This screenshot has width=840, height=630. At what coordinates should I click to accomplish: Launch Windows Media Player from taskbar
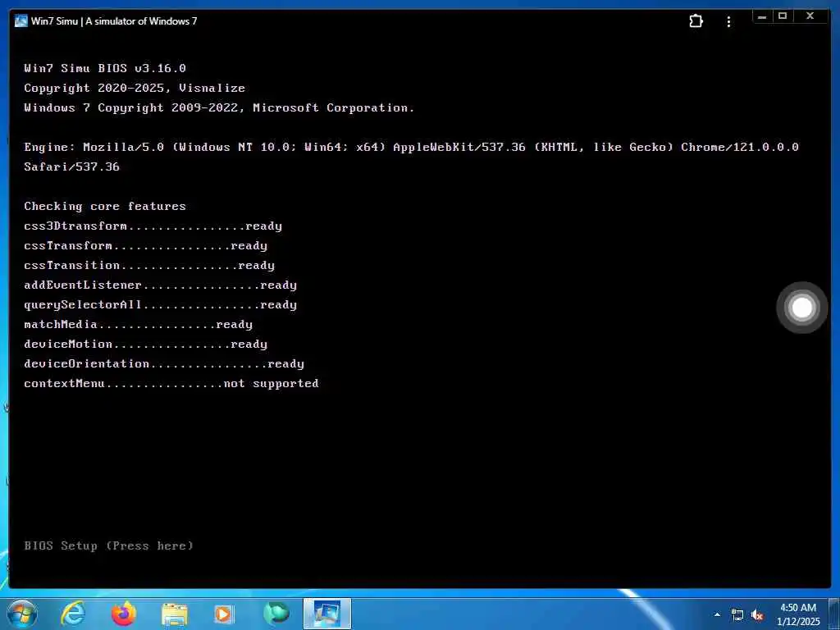[223, 614]
